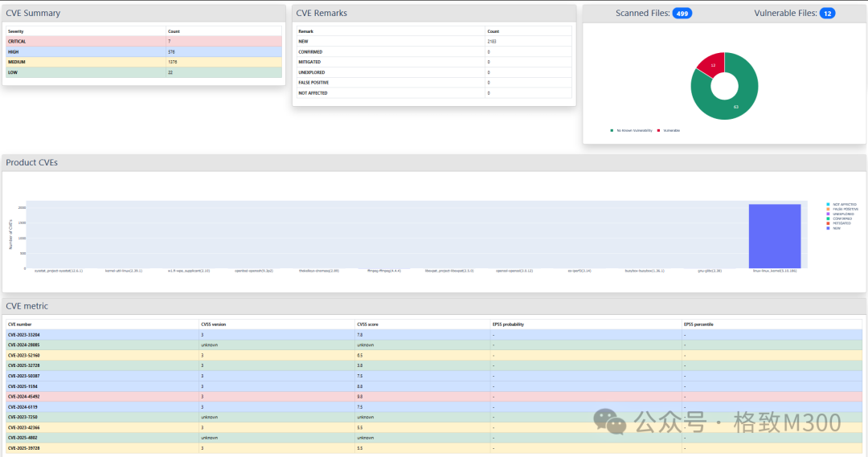Click the CONFIRMED remark row
The height and width of the screenshot is (457, 868).
tap(434, 52)
